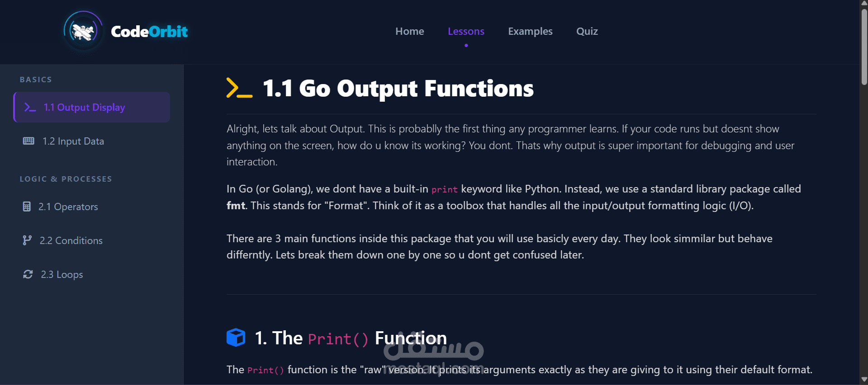
Task: Click the keyboard icon beside Input Data
Action: pyautogui.click(x=28, y=141)
